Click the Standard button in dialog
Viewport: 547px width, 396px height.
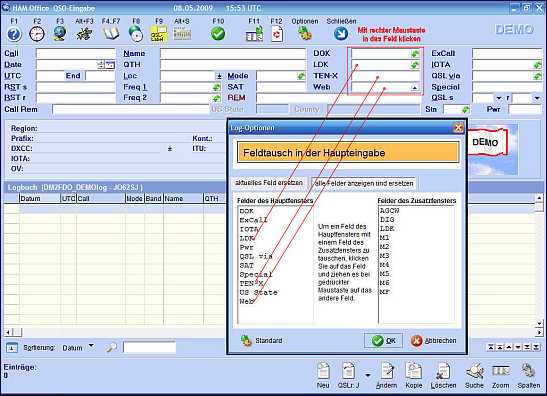point(262,340)
